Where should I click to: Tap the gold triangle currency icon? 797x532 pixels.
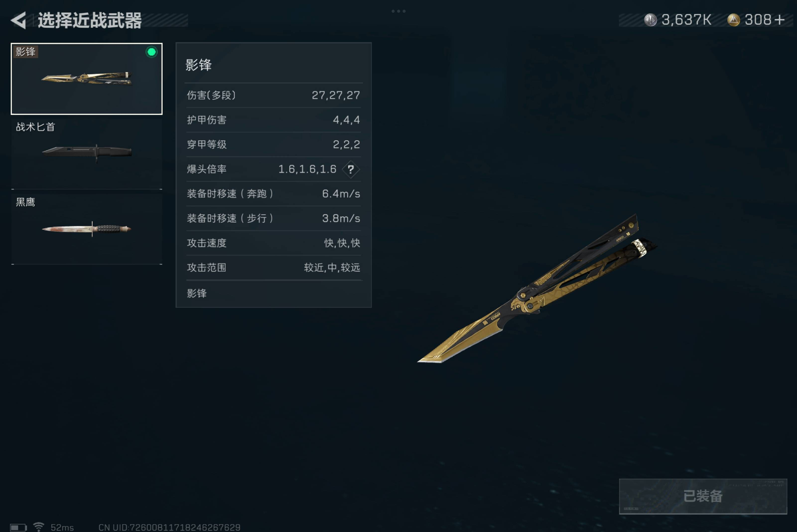[733, 20]
